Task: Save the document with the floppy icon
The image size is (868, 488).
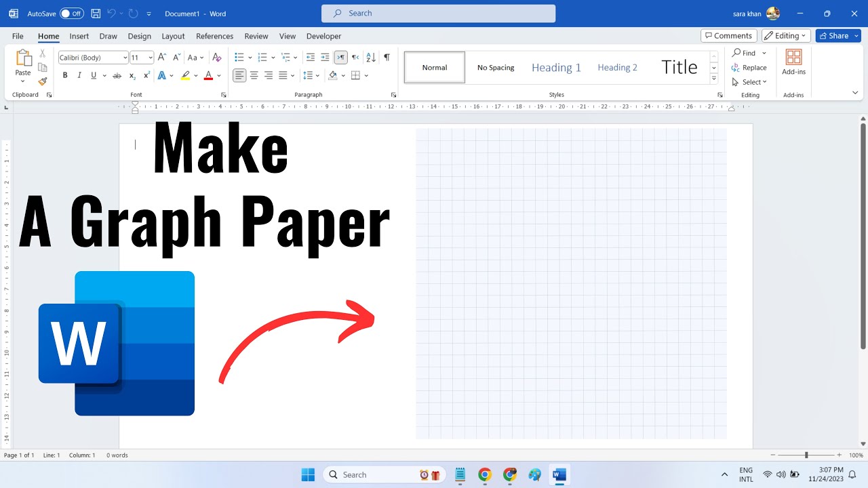Action: [x=96, y=14]
